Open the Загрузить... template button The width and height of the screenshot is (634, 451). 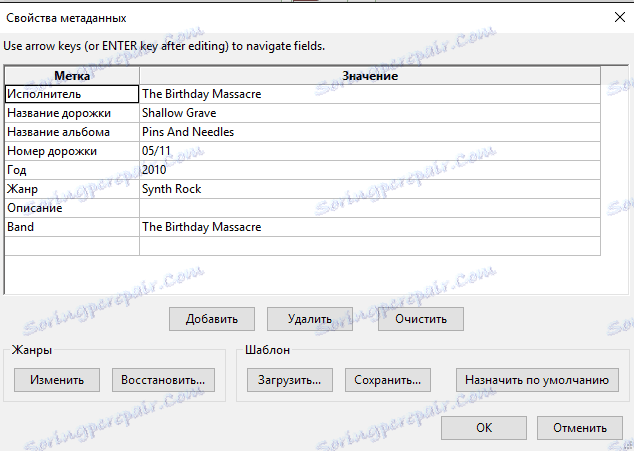coord(290,380)
